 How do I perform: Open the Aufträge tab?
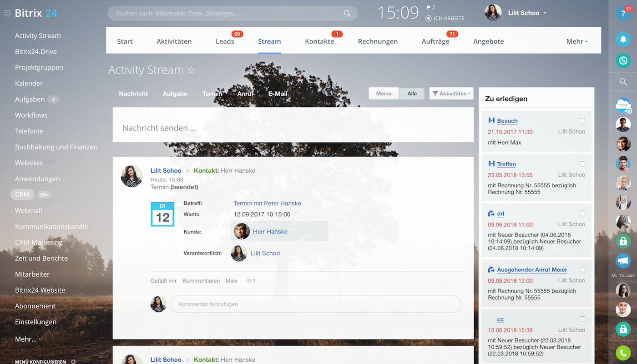[x=435, y=41]
